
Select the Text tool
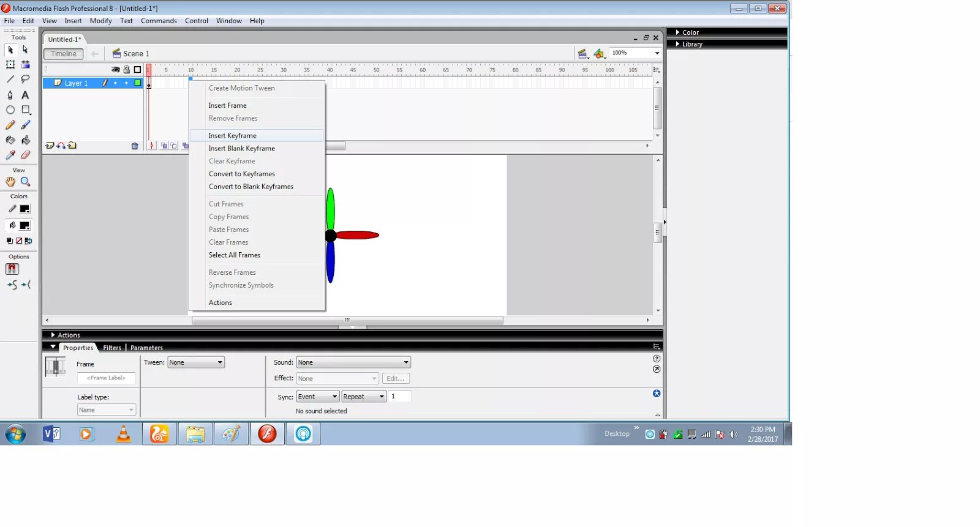[x=25, y=95]
